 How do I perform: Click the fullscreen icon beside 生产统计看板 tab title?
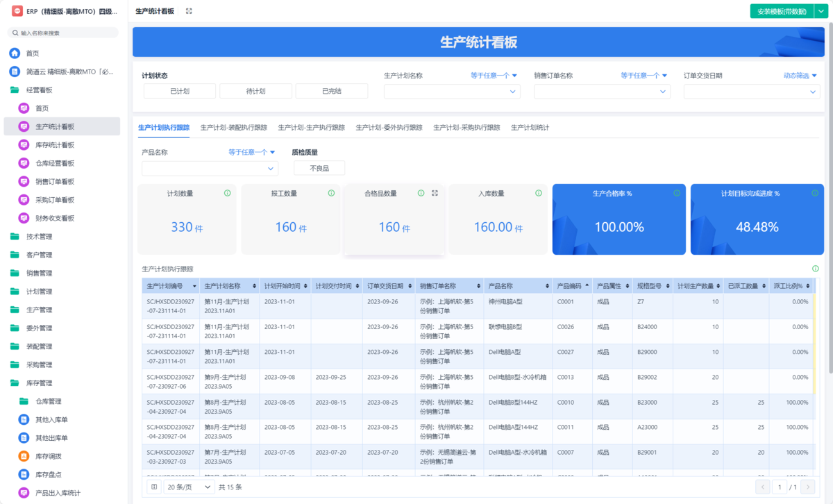click(x=189, y=11)
